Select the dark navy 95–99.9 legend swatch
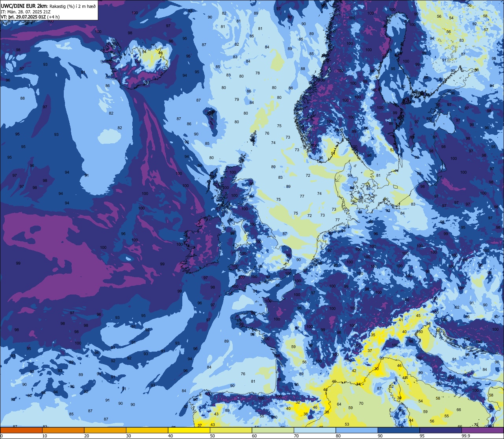504x439 pixels. pyautogui.click(x=441, y=430)
